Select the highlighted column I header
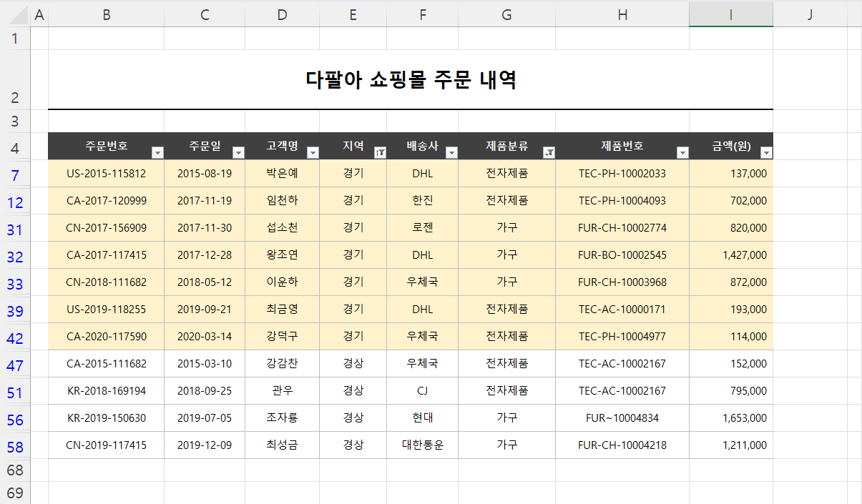This screenshot has height=504, width=862. click(x=731, y=14)
